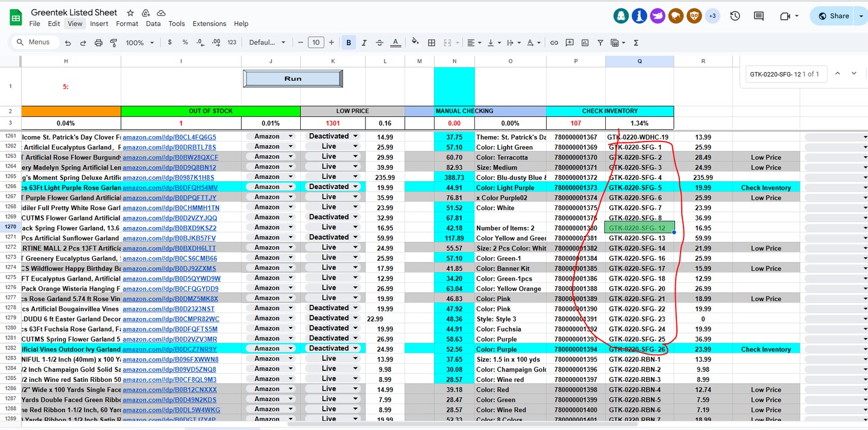Open vertical align dropdown
Viewport: 868px width, 430px height.
[493, 43]
